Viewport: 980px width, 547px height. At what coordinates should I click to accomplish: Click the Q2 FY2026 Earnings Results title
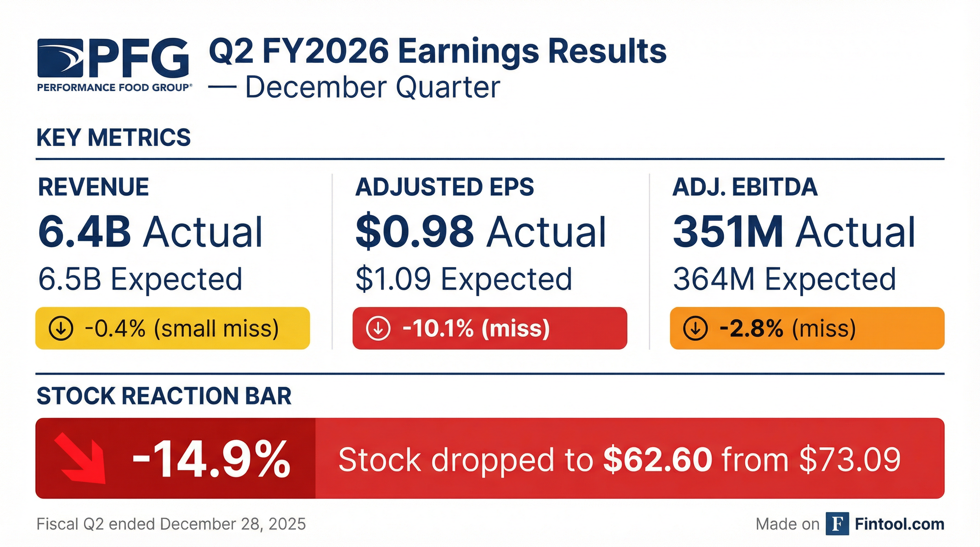point(438,52)
